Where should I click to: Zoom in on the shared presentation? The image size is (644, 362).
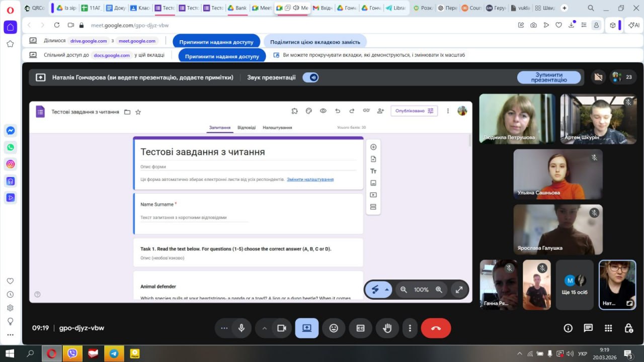pyautogui.click(x=439, y=290)
